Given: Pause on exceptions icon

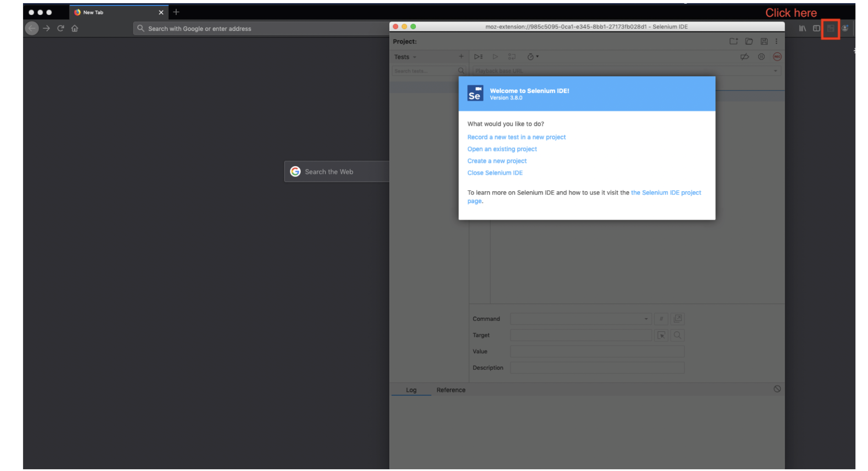Looking at the screenshot, I should (761, 57).
